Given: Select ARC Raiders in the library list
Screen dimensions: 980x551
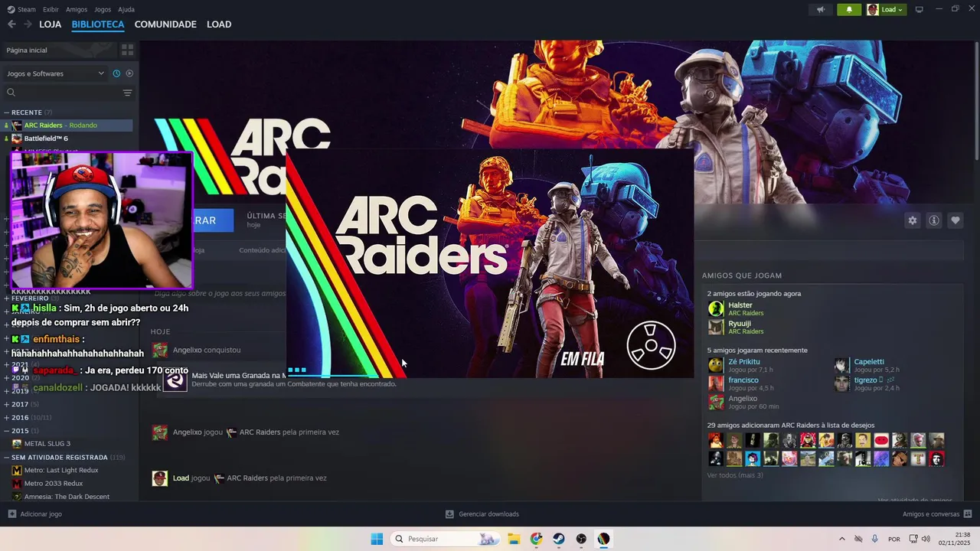Looking at the screenshot, I should click(67, 126).
